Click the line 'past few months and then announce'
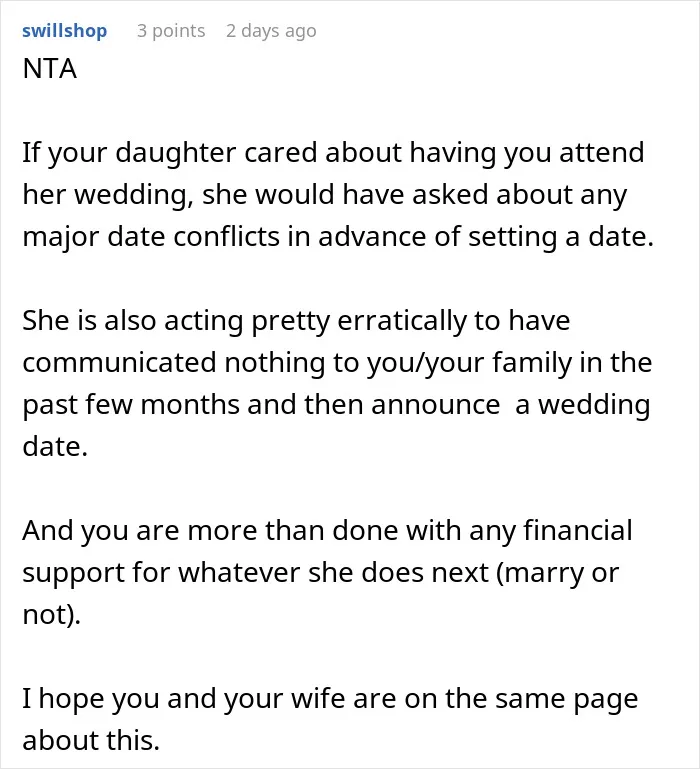Image resolution: width=700 pixels, height=769 pixels. click(336, 406)
